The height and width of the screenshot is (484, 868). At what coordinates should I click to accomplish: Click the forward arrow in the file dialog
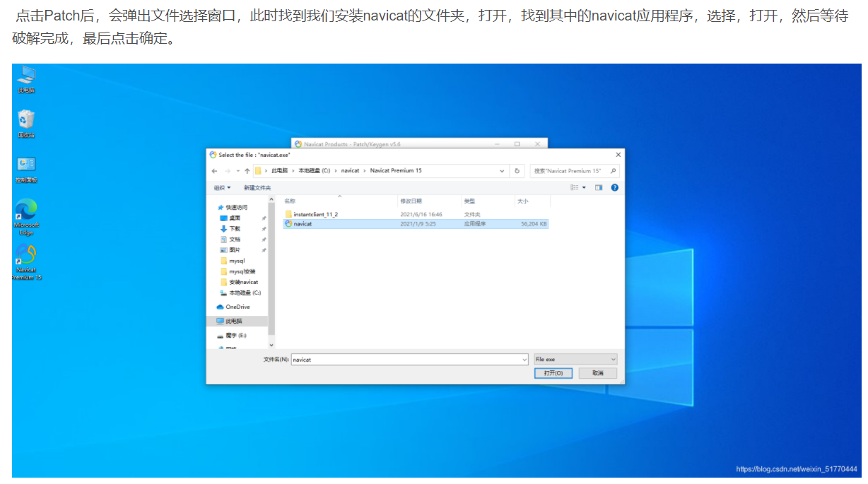tap(228, 171)
